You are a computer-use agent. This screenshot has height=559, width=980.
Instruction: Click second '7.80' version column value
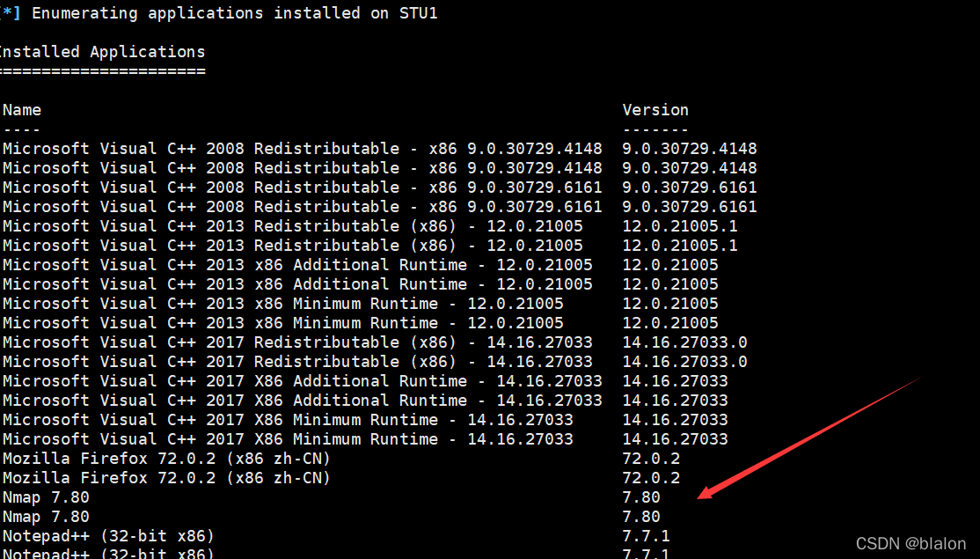641,517
